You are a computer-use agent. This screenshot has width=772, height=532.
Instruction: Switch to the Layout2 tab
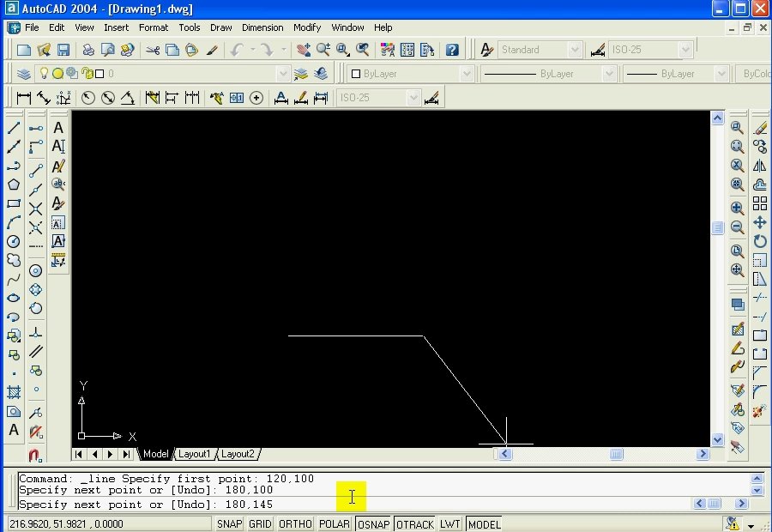tap(238, 454)
